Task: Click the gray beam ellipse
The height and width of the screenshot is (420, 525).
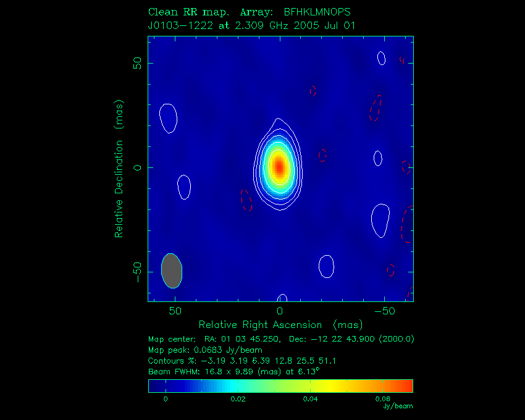Action: pyautogui.click(x=172, y=271)
